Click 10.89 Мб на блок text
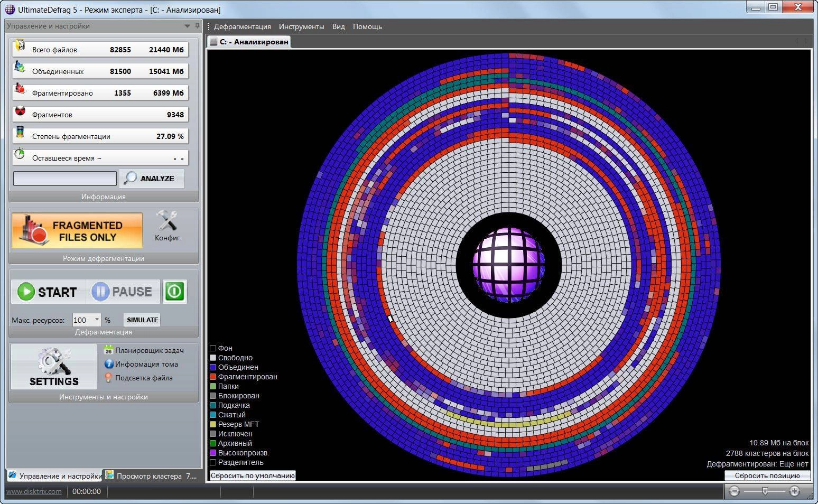This screenshot has width=818, height=504. coord(779,443)
